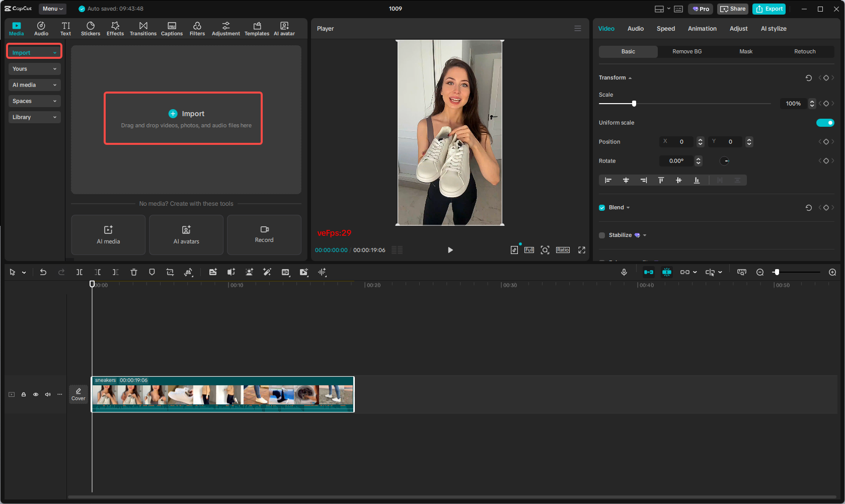Click the TikTok safe-area icon under the player
Screen dimensions: 845x504
tap(514, 249)
